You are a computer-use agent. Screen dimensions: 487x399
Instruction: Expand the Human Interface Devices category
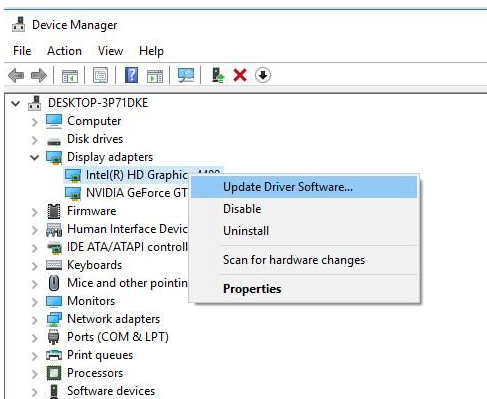(x=34, y=230)
